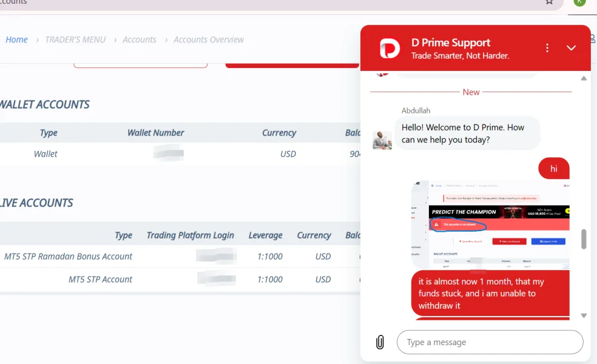Click the Type header in Wallet Accounts

(49, 132)
